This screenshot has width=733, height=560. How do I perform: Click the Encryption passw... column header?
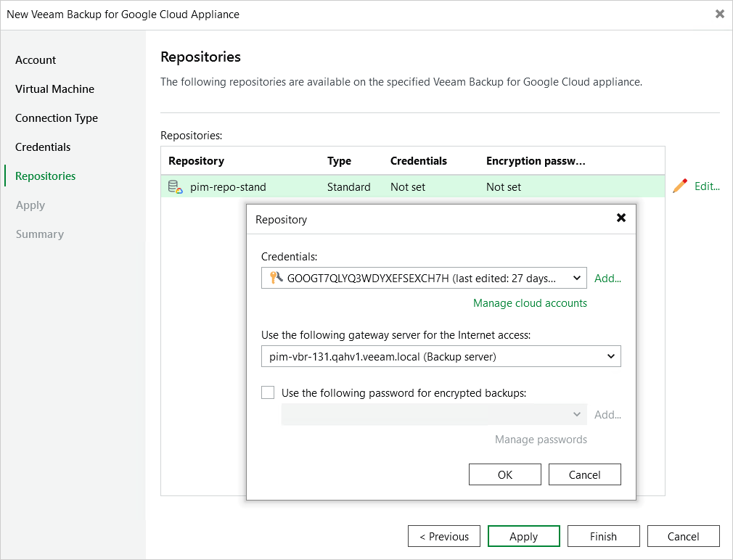[x=536, y=160]
